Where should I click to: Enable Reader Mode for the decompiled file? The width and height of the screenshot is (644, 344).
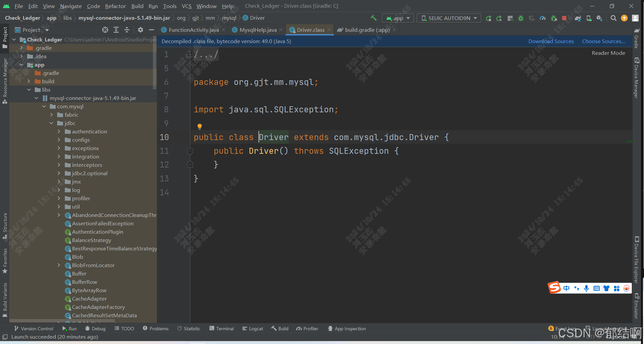pyautogui.click(x=608, y=53)
